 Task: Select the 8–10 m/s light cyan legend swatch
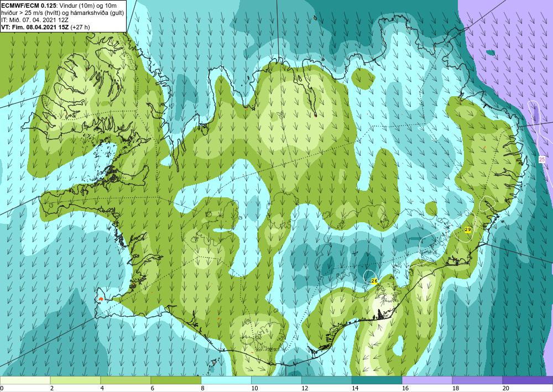click(226, 380)
